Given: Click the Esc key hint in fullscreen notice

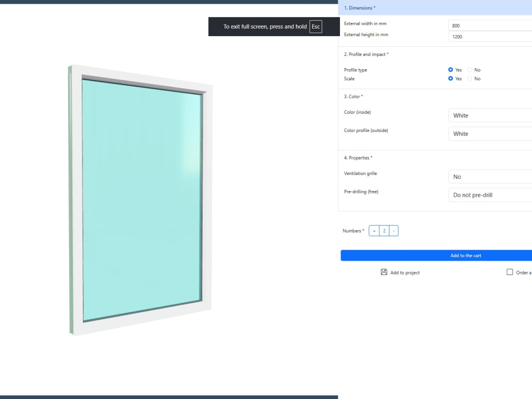Looking at the screenshot, I should pos(315,27).
